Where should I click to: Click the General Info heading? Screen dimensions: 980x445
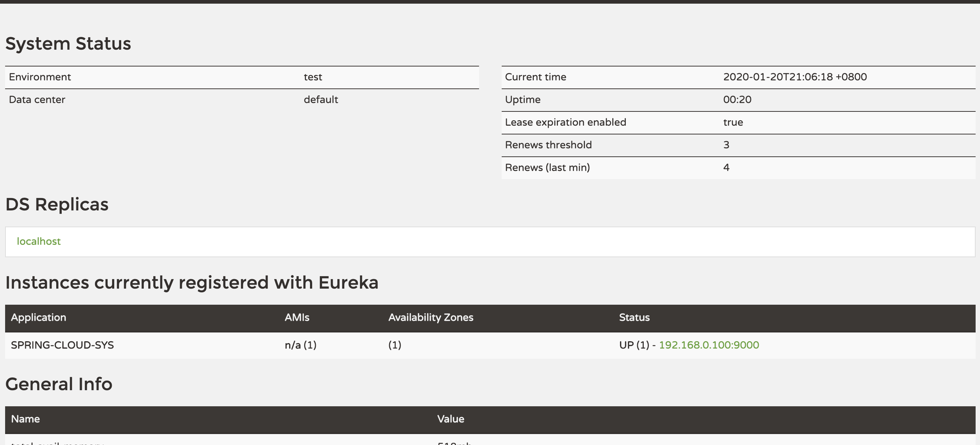(59, 384)
